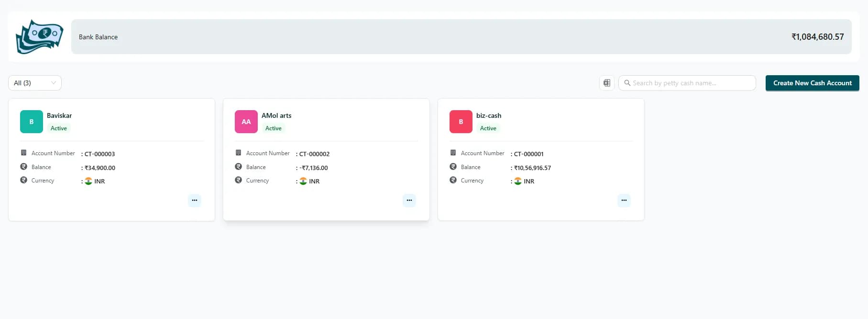Click India flag on biz-cash card

pyautogui.click(x=518, y=181)
